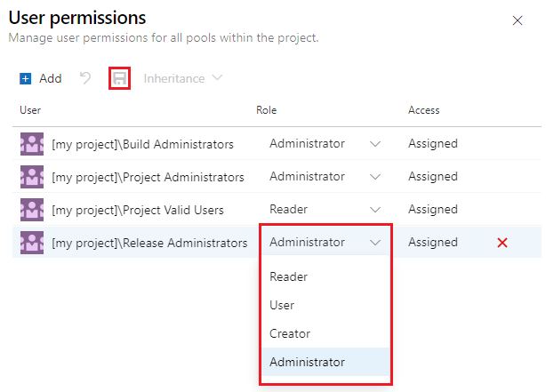Select Administrator in the open role list
The width and height of the screenshot is (546, 392).
click(x=307, y=362)
